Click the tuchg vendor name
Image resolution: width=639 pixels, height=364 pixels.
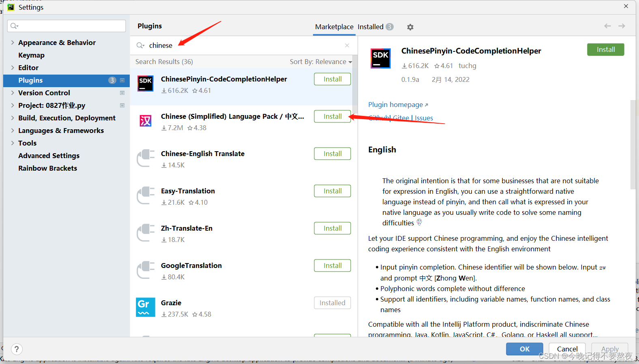pos(467,66)
